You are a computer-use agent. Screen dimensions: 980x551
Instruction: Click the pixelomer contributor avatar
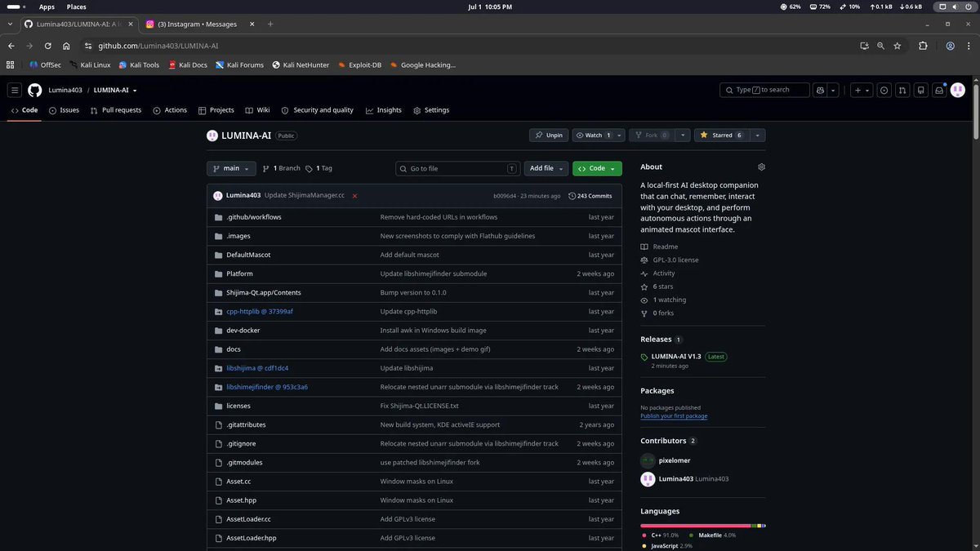[x=647, y=460]
